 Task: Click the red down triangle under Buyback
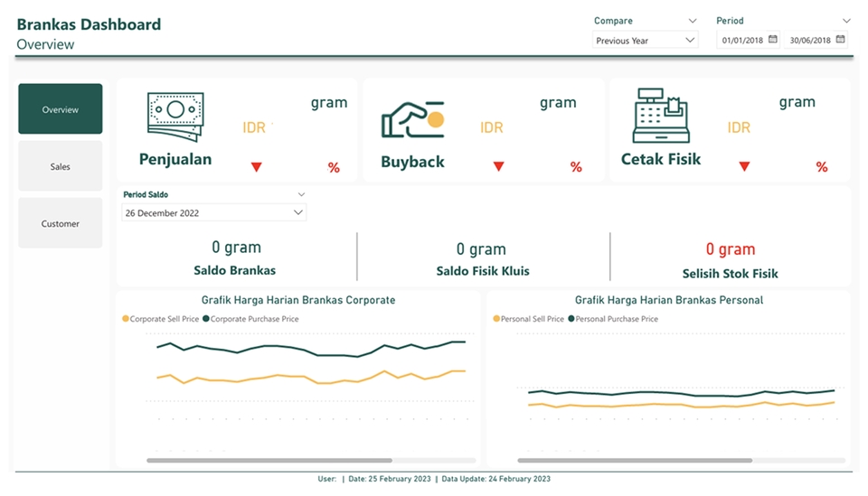[498, 166]
